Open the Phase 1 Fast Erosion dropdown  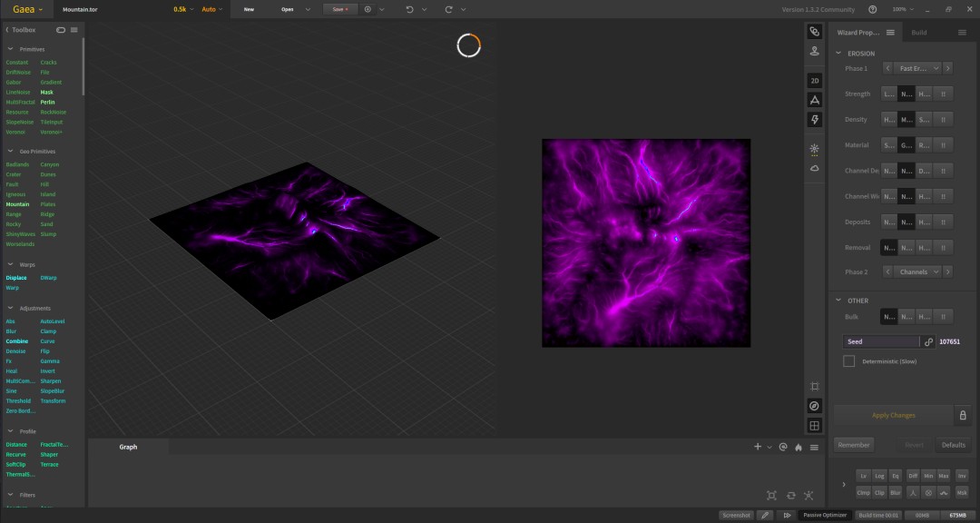[x=917, y=68]
